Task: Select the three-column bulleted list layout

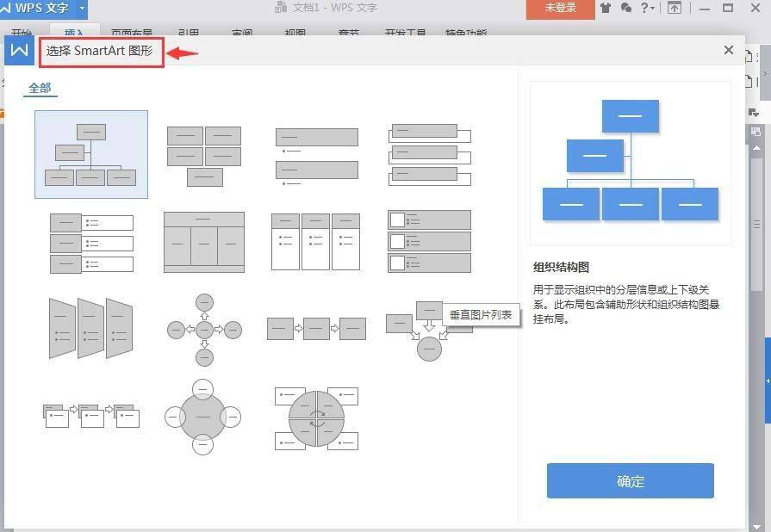Action: click(x=315, y=242)
